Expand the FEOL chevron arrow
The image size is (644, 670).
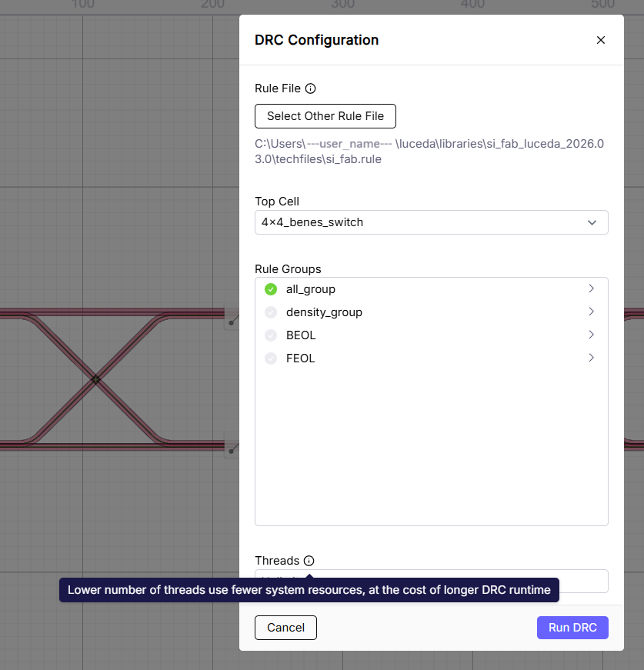pos(591,358)
